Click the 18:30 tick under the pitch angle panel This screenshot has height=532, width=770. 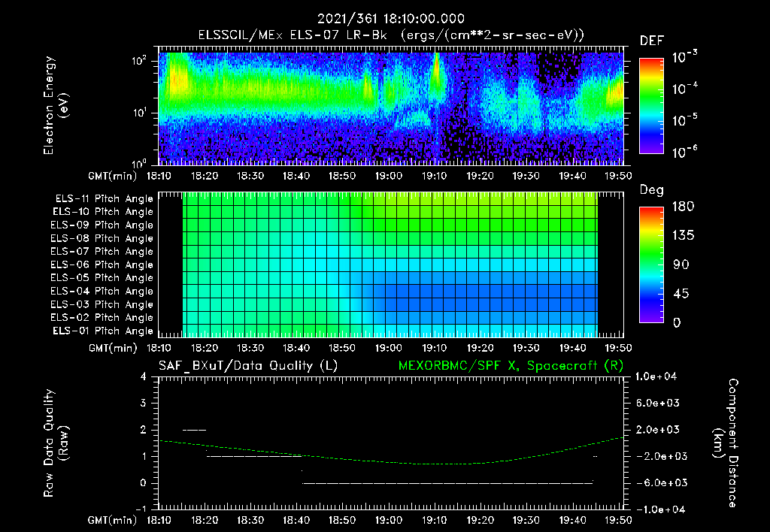[250, 348]
